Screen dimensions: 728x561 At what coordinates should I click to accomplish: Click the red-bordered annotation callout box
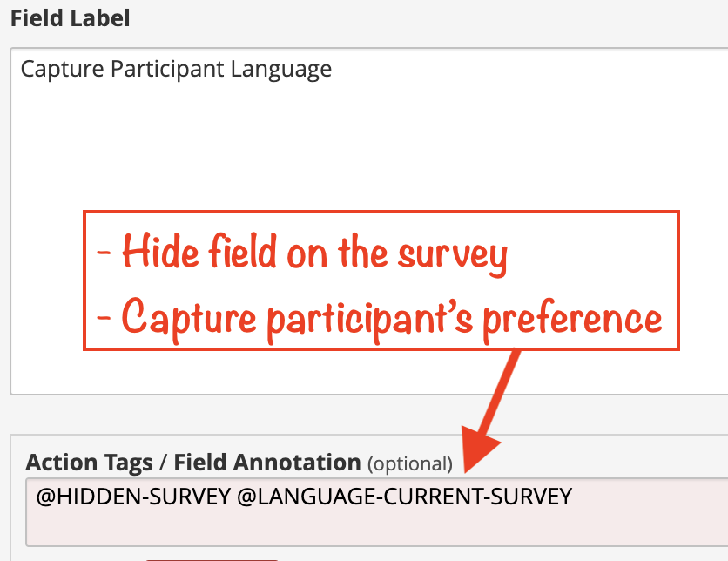[x=381, y=280]
